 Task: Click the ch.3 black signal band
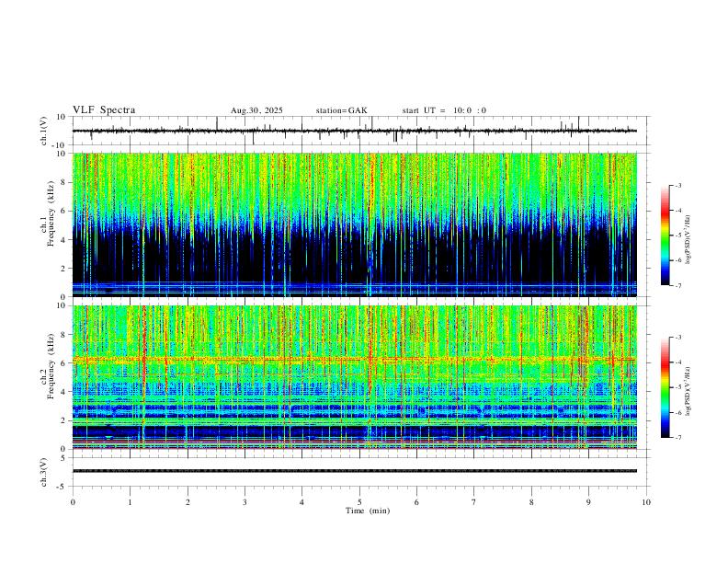(x=355, y=471)
